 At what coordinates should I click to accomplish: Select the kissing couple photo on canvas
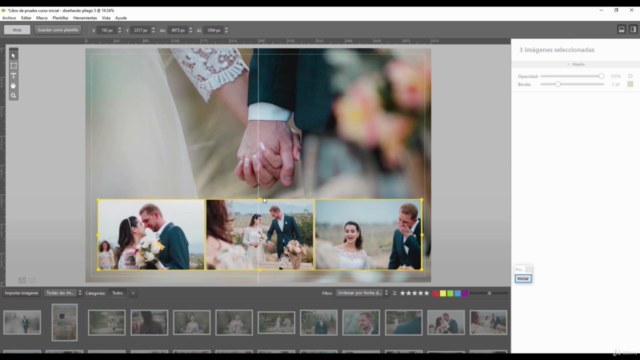click(151, 235)
